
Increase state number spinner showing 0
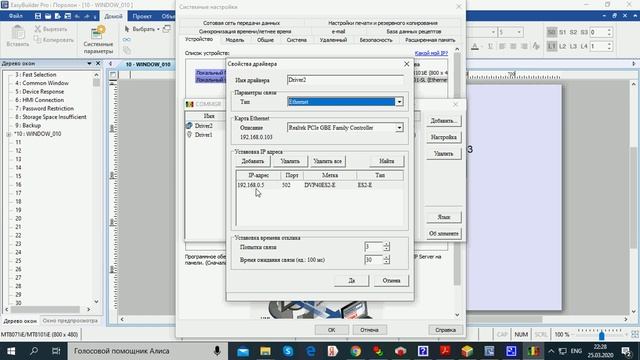tap(609, 30)
